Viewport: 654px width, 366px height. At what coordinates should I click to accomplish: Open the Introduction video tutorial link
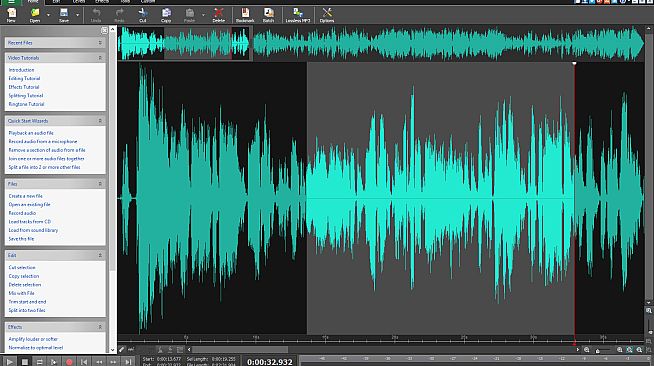coord(21,70)
